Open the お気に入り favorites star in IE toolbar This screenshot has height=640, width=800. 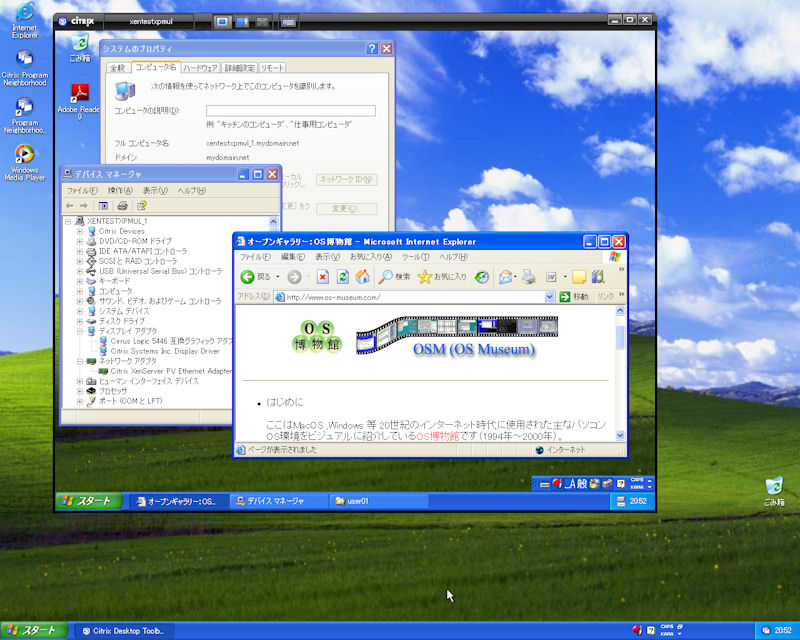[x=442, y=277]
